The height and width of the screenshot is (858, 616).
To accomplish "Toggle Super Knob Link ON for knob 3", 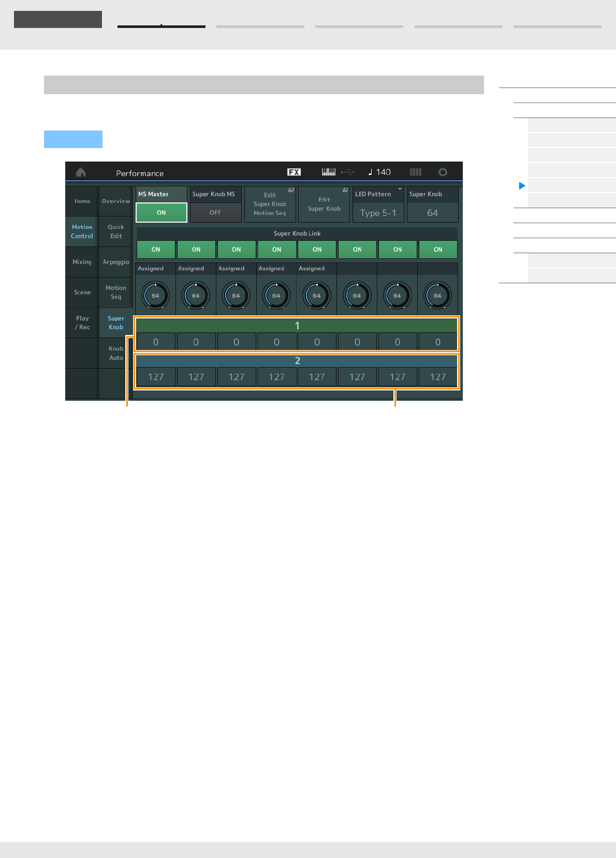I will (x=237, y=250).
